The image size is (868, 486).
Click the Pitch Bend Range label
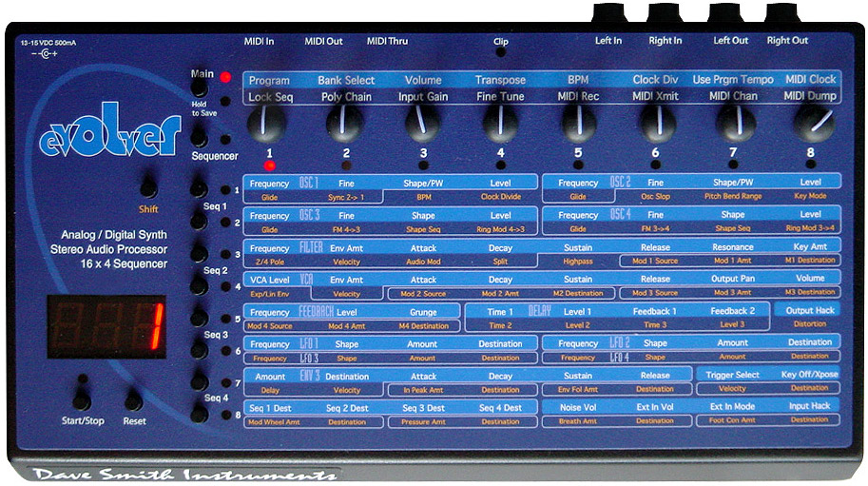coord(733,196)
